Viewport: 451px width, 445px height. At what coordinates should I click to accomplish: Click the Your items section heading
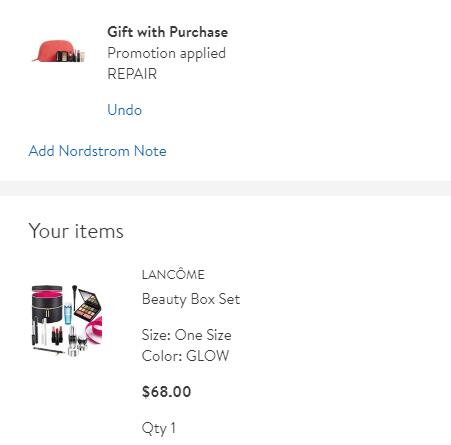tap(76, 231)
